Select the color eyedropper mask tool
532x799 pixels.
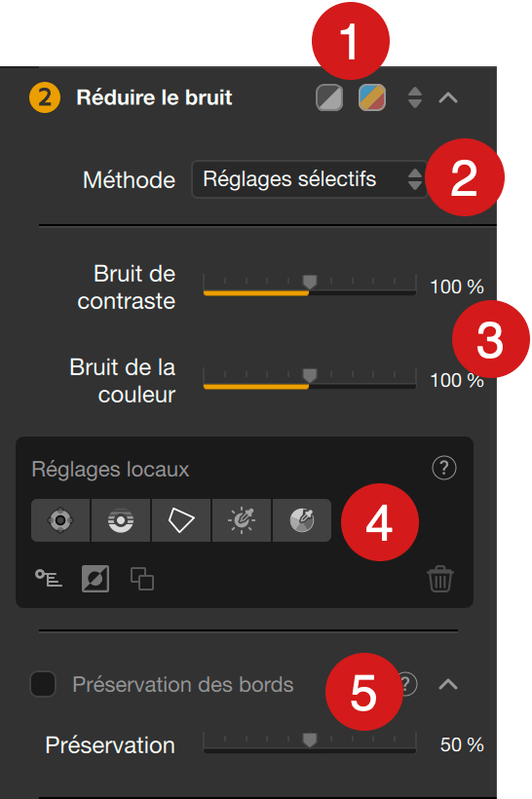pyautogui.click(x=302, y=520)
